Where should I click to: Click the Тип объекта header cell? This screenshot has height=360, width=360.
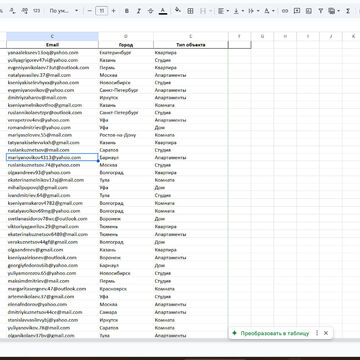tap(191, 44)
